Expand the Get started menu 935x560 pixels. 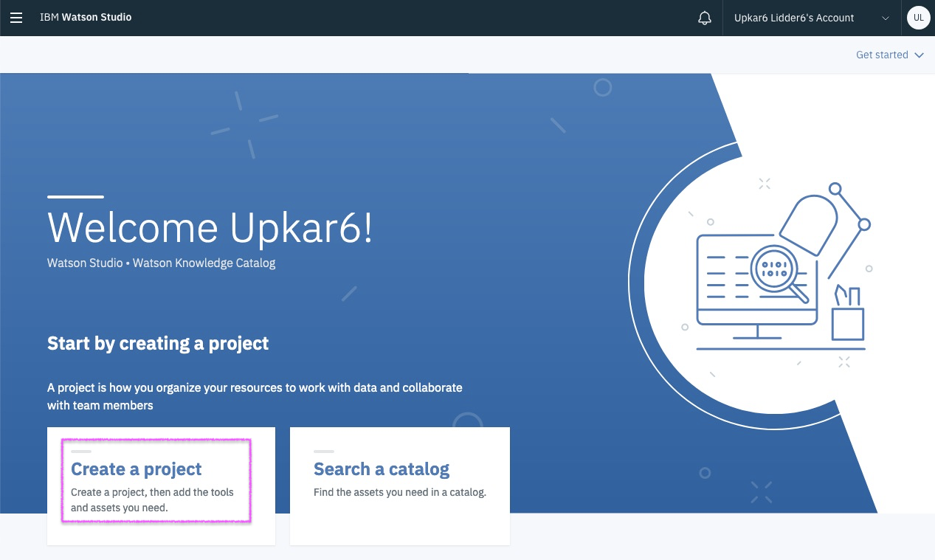[x=890, y=55]
